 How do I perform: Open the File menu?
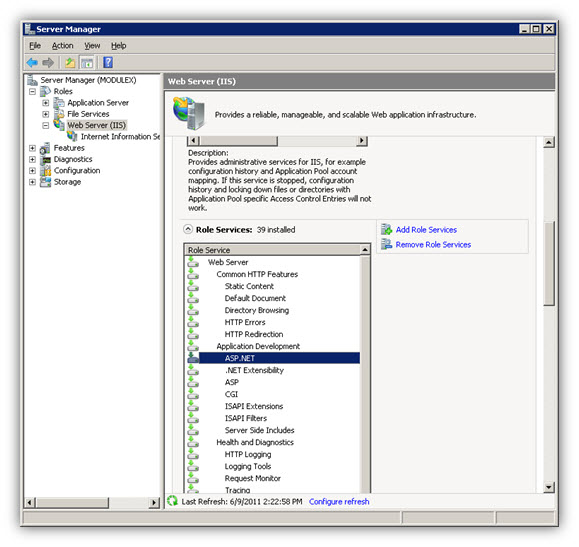coord(35,45)
